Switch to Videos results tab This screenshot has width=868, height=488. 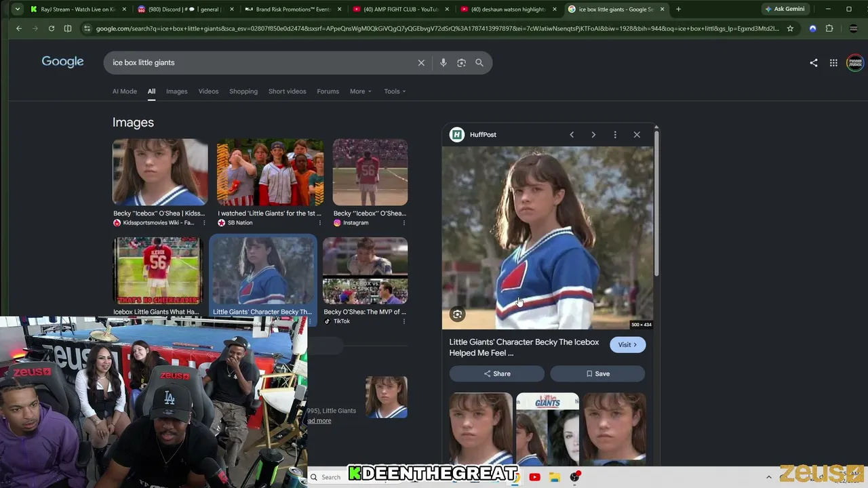click(x=208, y=91)
